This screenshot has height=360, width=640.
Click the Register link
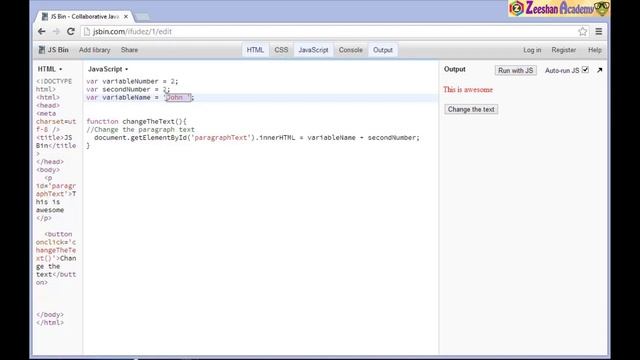[564, 50]
